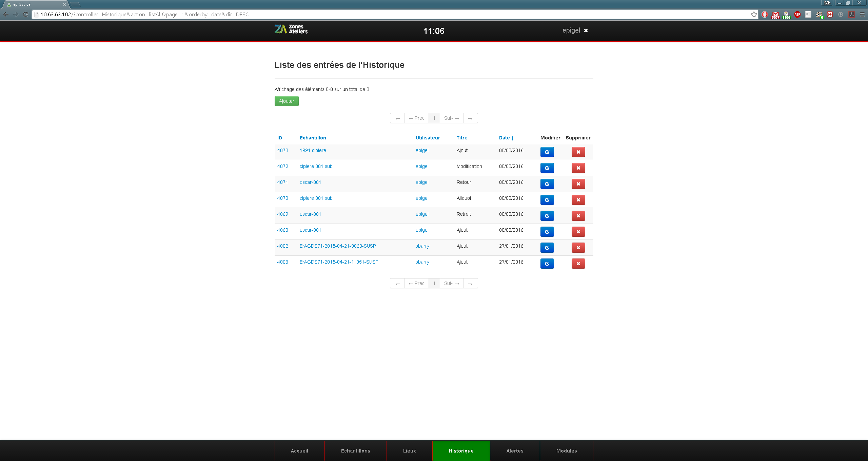Viewport: 868px width, 461px height.
Task: Sort list by Utilisateur header
Action: (428, 138)
